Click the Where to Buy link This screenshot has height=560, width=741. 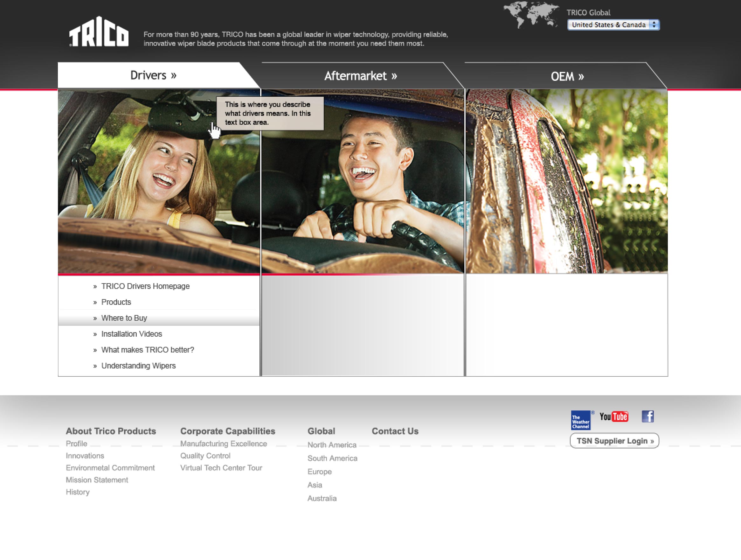(x=124, y=318)
